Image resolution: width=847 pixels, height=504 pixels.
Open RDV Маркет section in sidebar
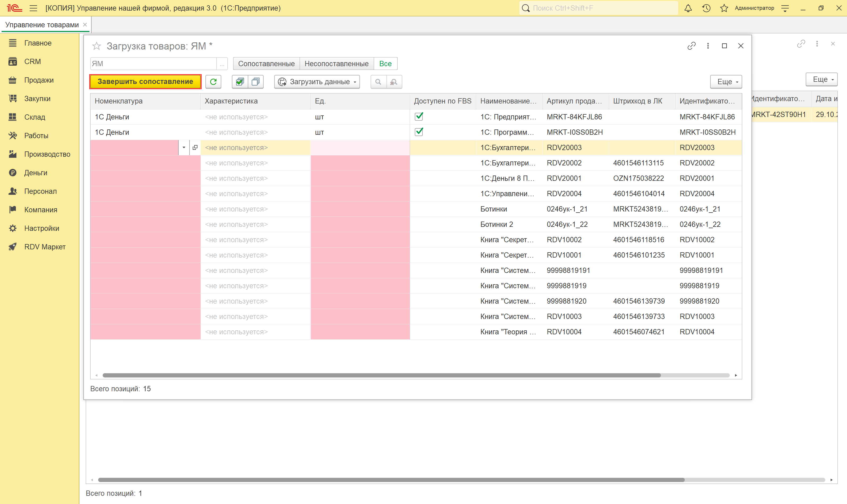pos(44,247)
